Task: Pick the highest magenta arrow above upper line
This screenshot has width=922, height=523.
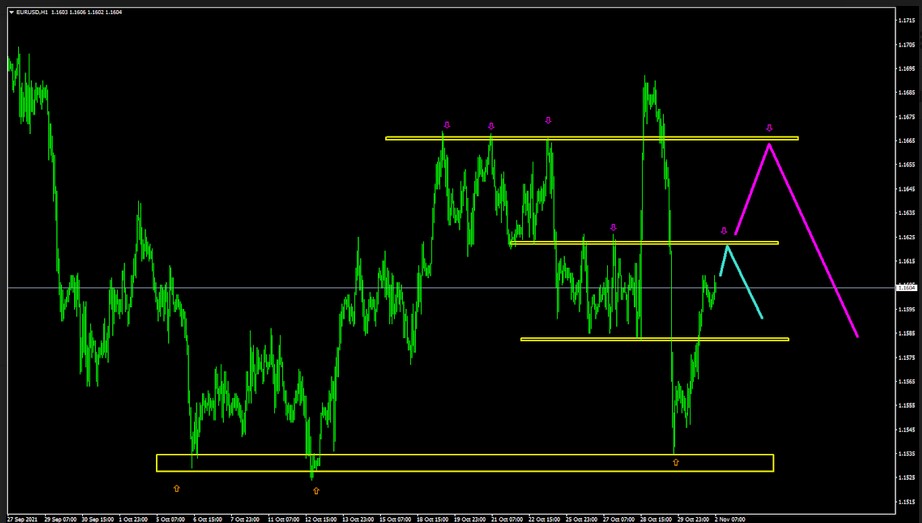Action: click(x=548, y=120)
